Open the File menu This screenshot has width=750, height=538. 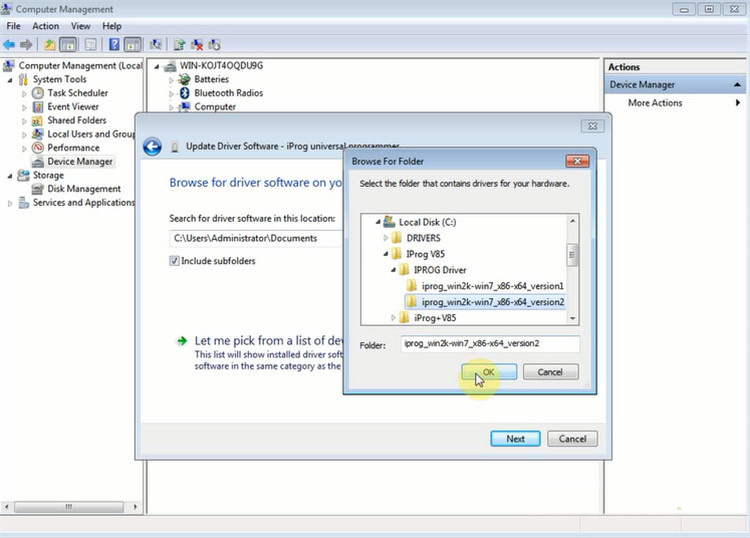click(13, 26)
